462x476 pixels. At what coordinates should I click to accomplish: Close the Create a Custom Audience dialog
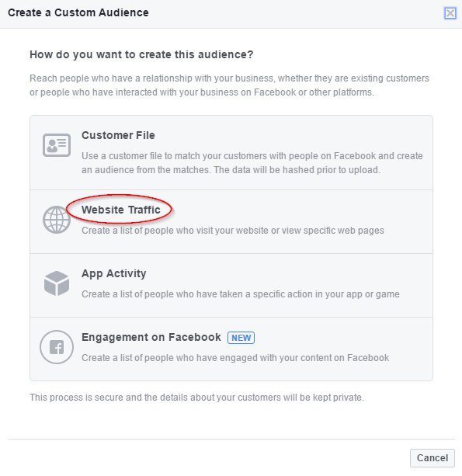tap(450, 13)
